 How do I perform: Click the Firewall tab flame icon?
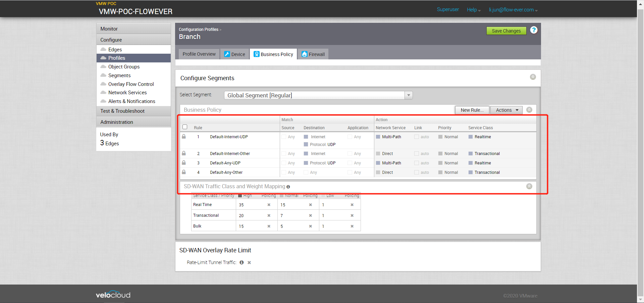tap(305, 54)
